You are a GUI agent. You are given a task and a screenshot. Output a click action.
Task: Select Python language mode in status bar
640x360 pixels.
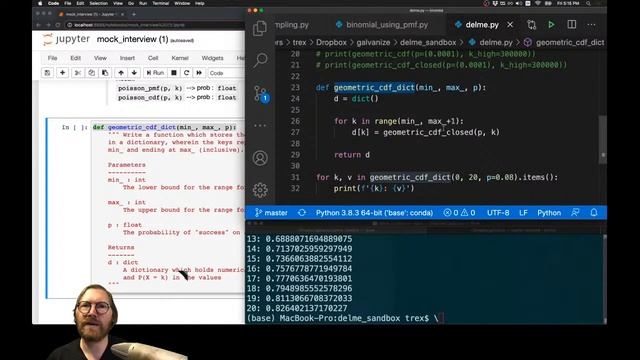click(549, 213)
